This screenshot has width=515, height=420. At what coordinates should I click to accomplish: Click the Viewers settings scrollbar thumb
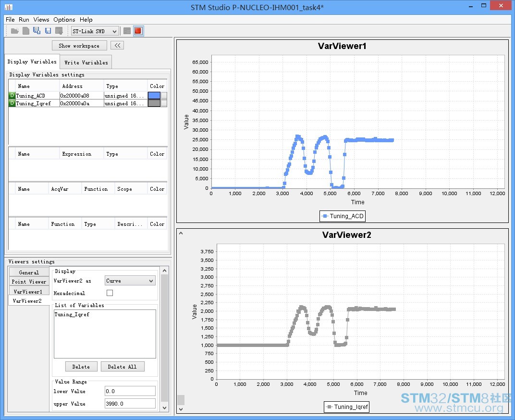pos(165,338)
